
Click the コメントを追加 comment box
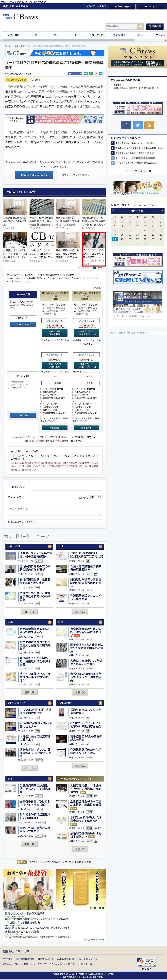(54, 510)
